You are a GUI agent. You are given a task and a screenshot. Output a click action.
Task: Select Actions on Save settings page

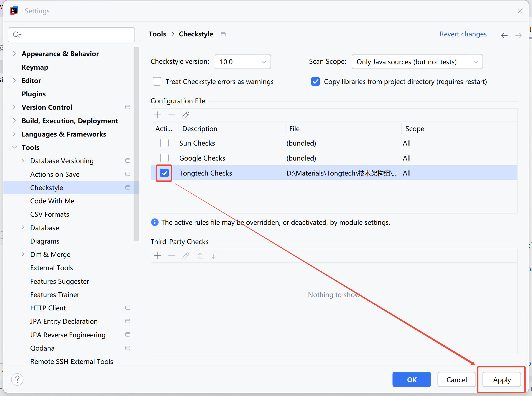click(55, 174)
